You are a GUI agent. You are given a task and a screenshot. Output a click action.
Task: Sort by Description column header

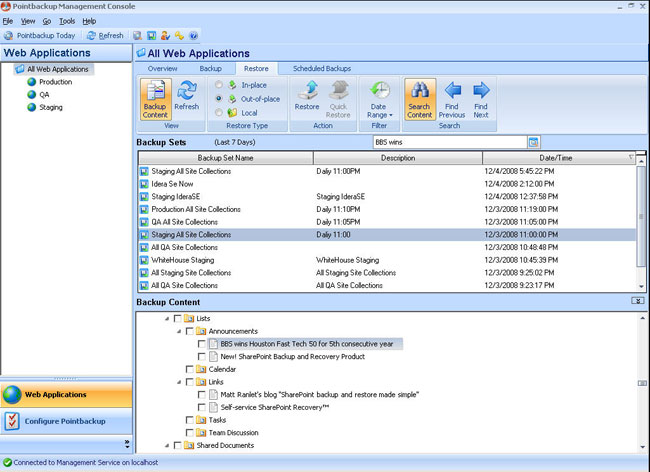click(x=398, y=158)
